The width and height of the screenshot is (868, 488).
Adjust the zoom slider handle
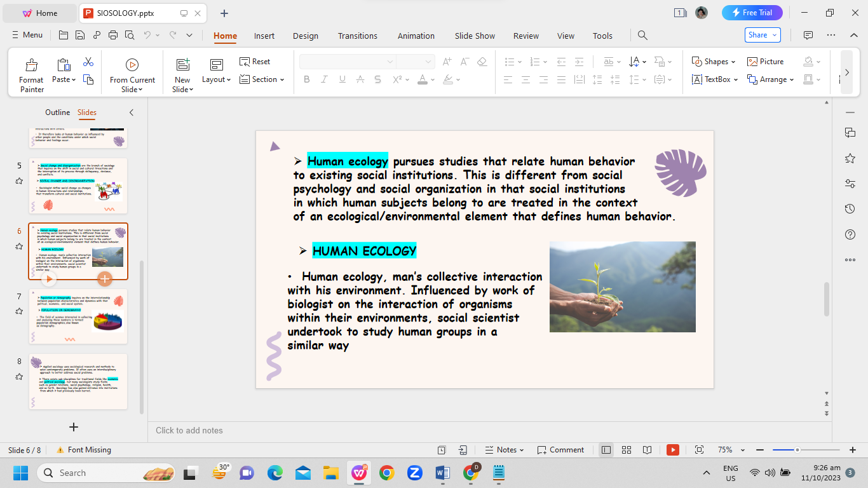click(x=797, y=450)
